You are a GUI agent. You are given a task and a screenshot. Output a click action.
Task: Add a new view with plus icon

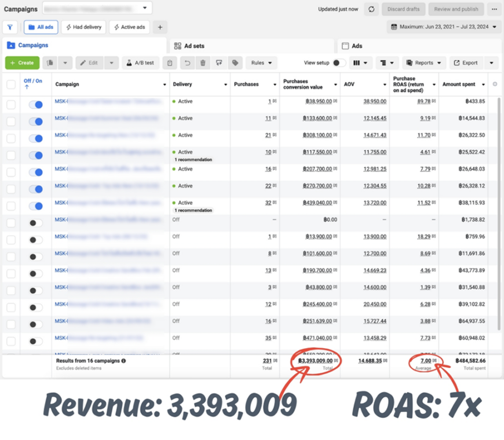coord(160,27)
